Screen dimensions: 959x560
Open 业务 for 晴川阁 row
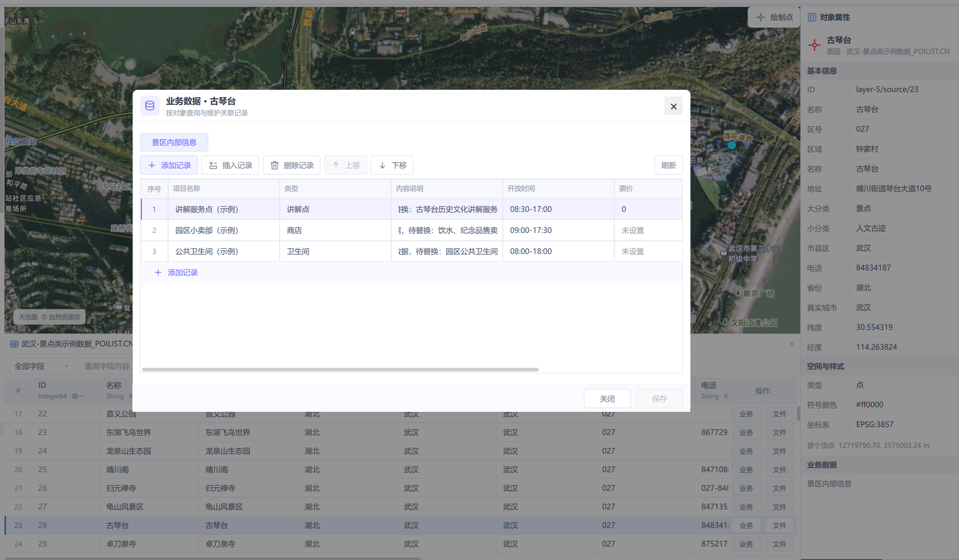pos(746,470)
